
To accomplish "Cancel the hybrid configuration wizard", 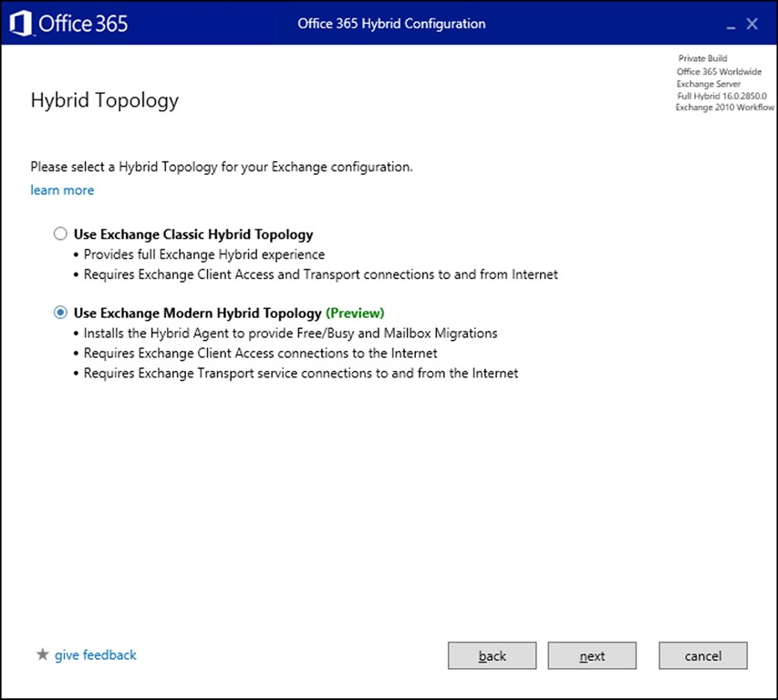I will (x=702, y=655).
